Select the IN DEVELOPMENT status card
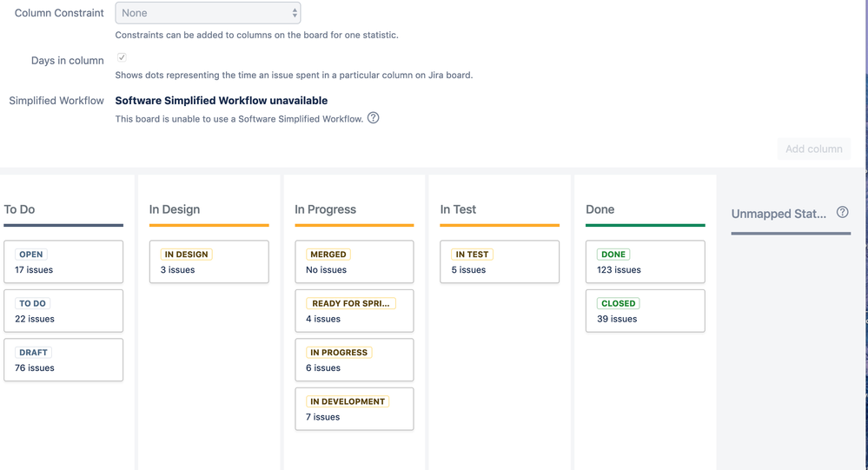The width and height of the screenshot is (868, 470). coord(354,409)
